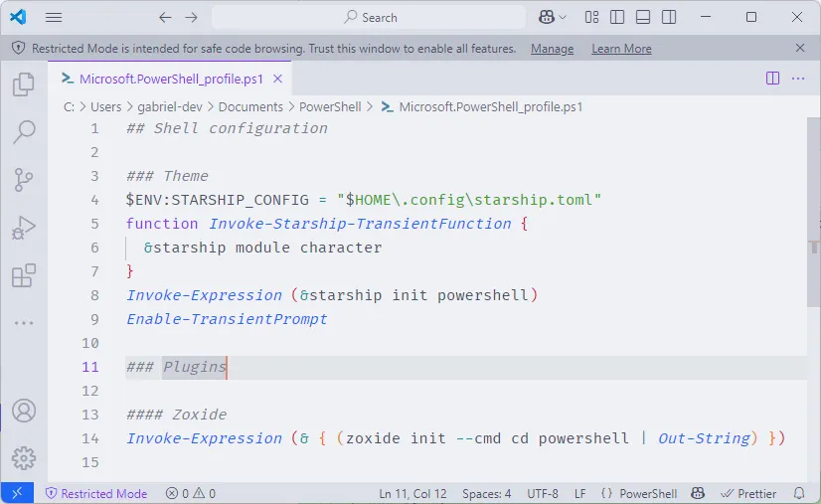Image resolution: width=821 pixels, height=504 pixels.
Task: Open Customize Layout in the title bar
Action: (x=591, y=17)
